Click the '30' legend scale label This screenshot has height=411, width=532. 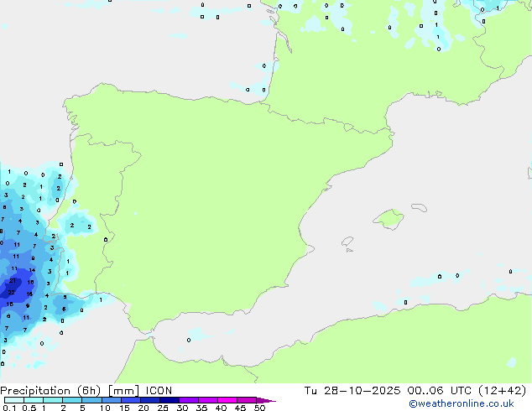(182, 408)
